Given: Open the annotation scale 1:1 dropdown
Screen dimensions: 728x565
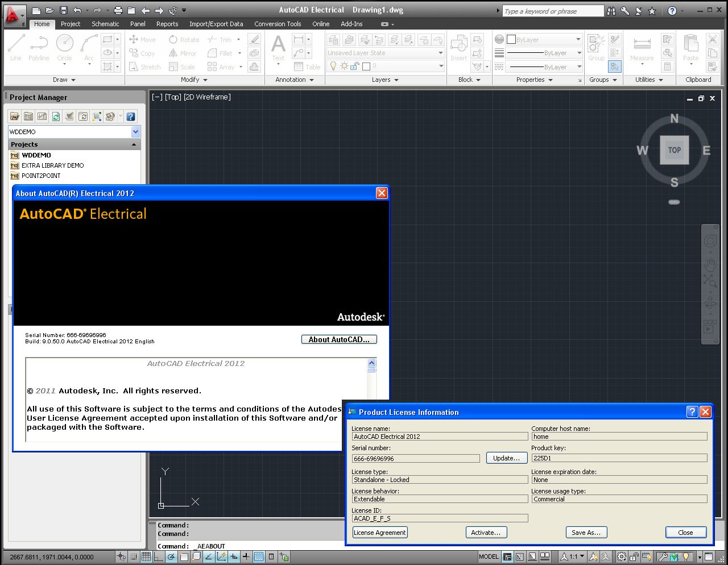Looking at the screenshot, I should (x=573, y=556).
